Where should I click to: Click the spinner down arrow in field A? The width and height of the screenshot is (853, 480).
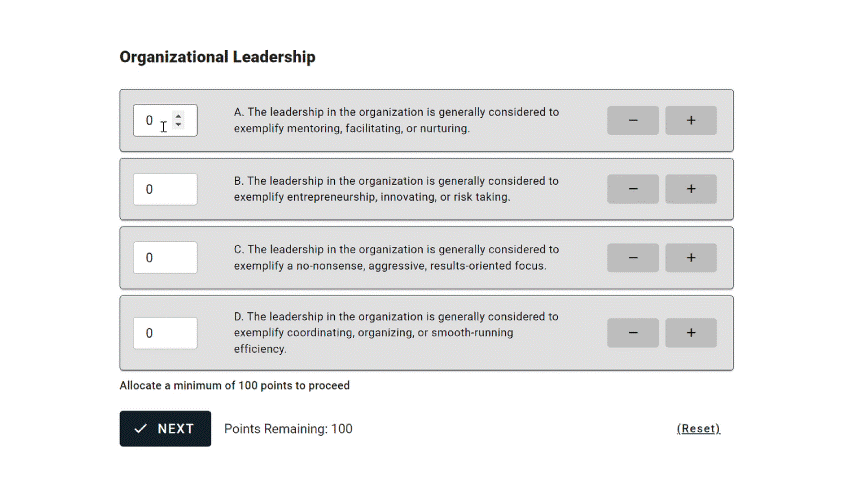click(178, 125)
